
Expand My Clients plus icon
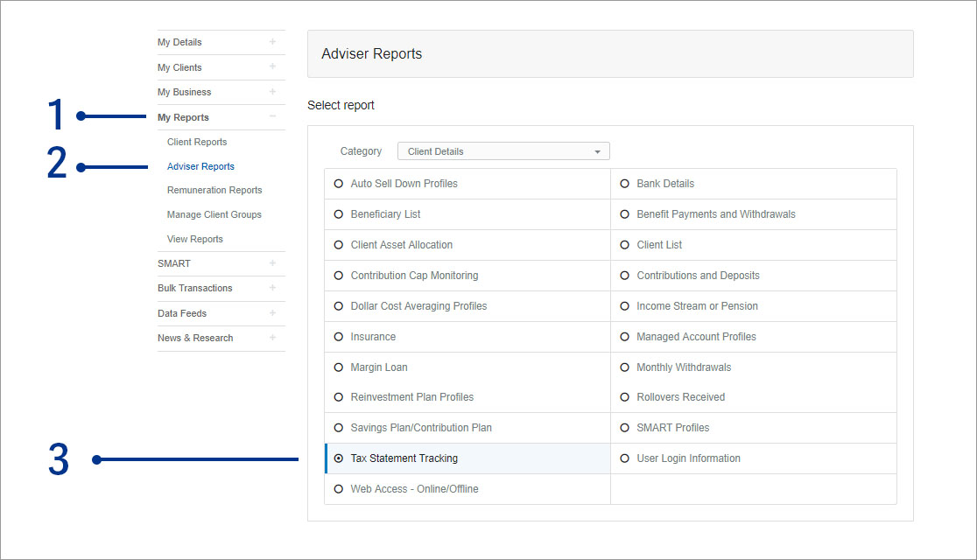coord(272,66)
